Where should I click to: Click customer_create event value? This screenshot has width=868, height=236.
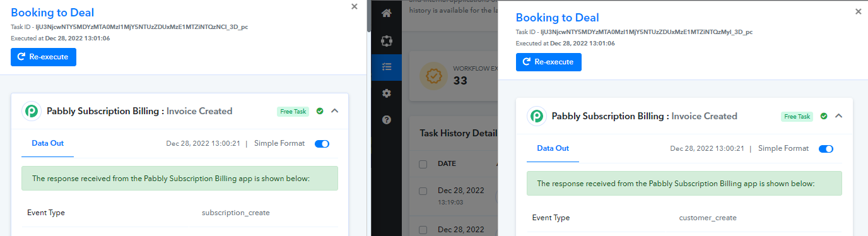[x=708, y=218]
